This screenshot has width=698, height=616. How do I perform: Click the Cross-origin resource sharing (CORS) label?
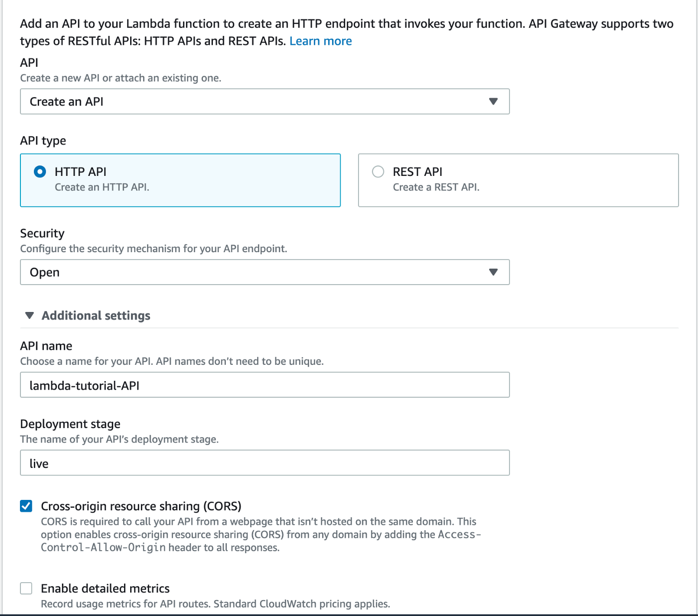141,506
